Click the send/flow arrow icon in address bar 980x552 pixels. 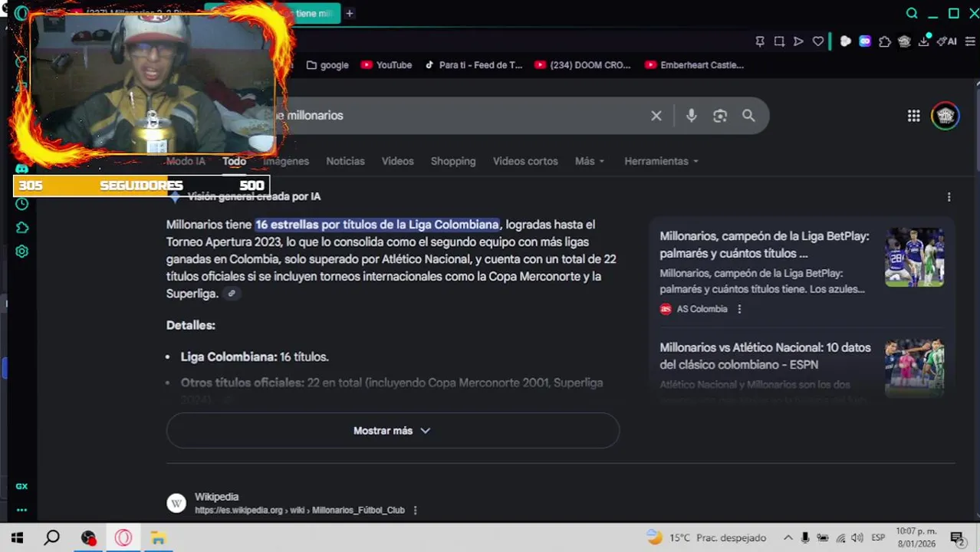798,41
